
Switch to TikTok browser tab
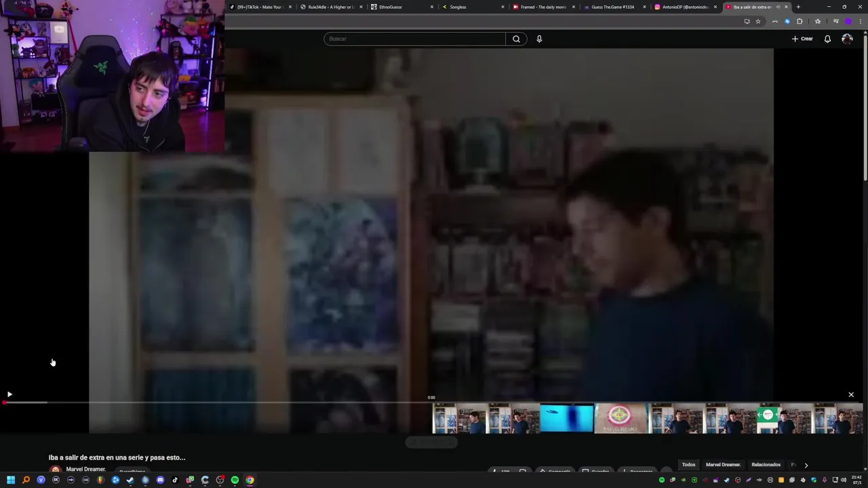click(260, 7)
